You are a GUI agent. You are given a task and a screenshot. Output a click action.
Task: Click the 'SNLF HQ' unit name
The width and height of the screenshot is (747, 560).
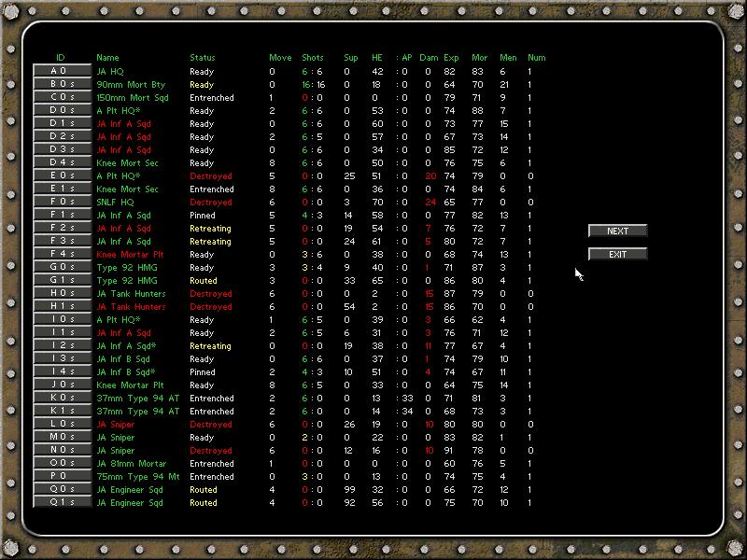[115, 203]
